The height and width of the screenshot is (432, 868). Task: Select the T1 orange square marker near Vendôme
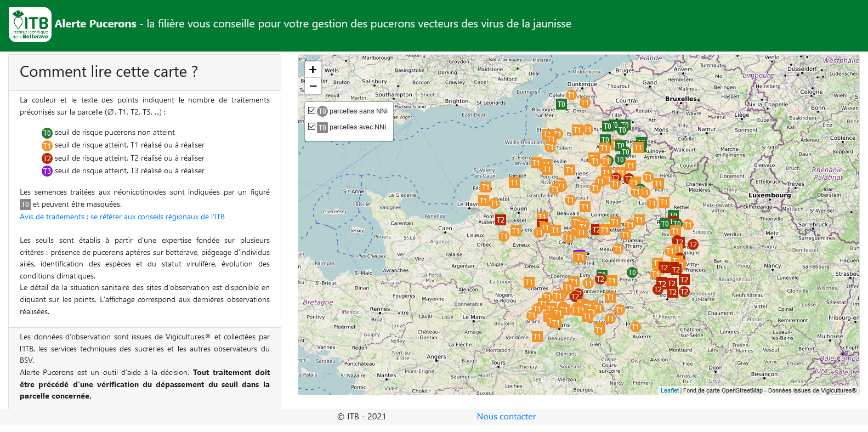pyautogui.click(x=537, y=337)
